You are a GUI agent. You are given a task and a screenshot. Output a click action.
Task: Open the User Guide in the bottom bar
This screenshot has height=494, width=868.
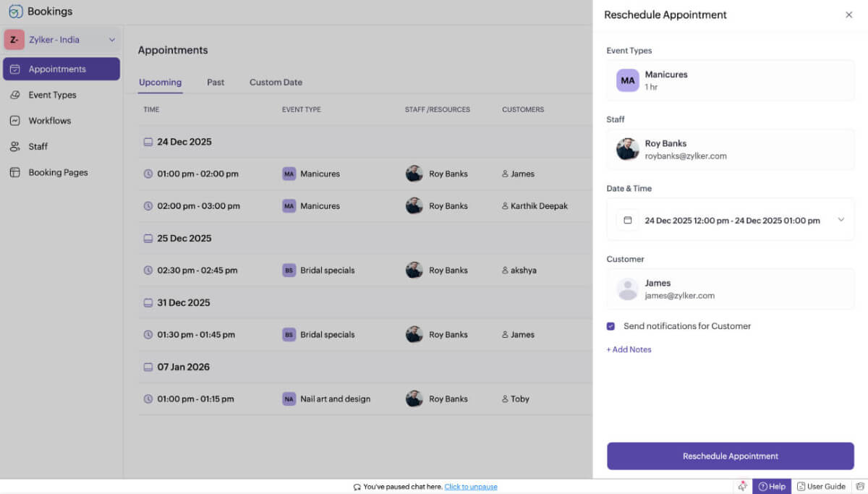(821, 487)
